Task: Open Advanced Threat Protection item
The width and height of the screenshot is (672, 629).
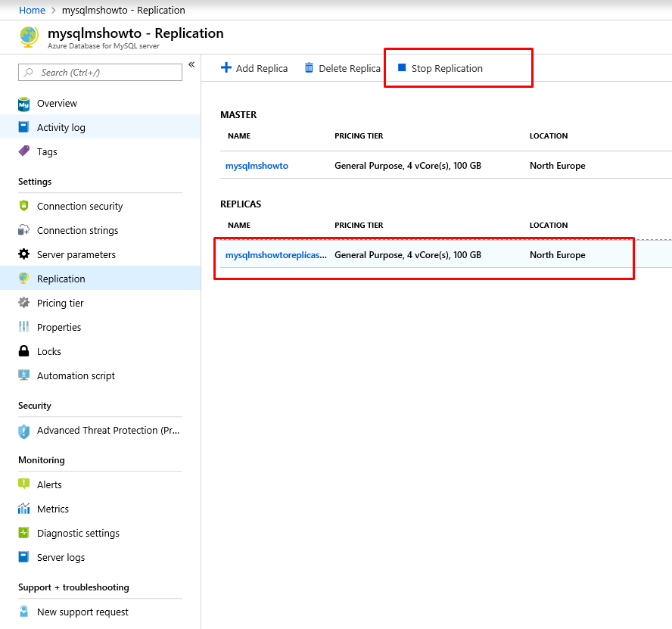Action: click(x=101, y=431)
